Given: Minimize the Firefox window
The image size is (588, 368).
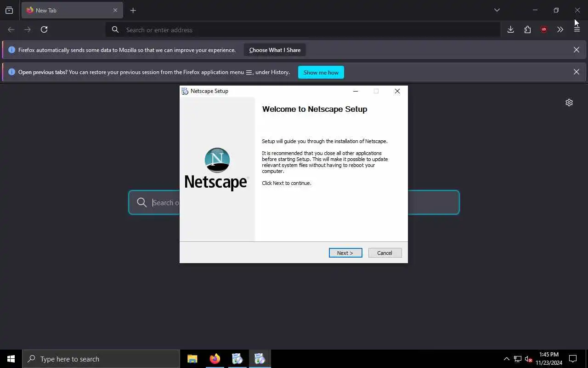Looking at the screenshot, I should [x=535, y=10].
